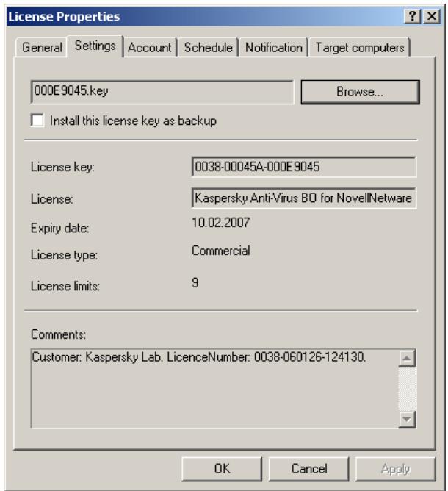Enable Install this license key as backup
The image size is (448, 491).
pyautogui.click(x=37, y=121)
